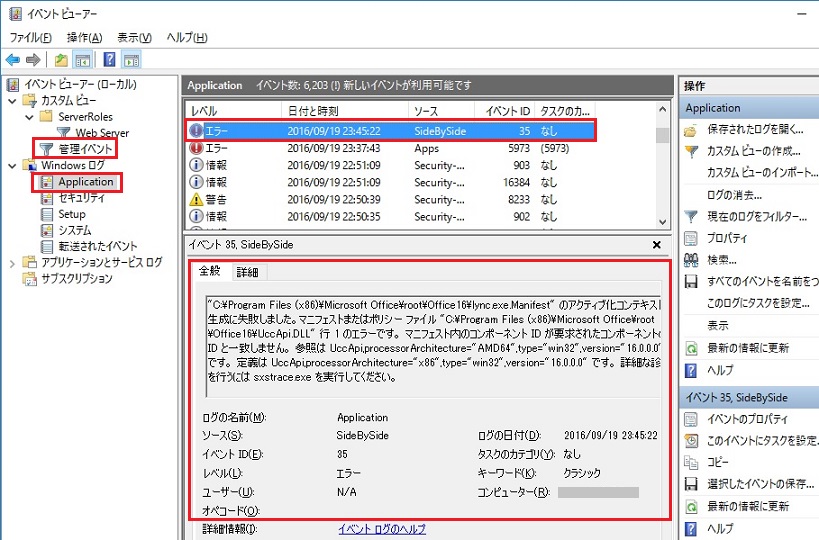Click the コピー icon in actions pane
This screenshot has width=819, height=540.
click(691, 463)
